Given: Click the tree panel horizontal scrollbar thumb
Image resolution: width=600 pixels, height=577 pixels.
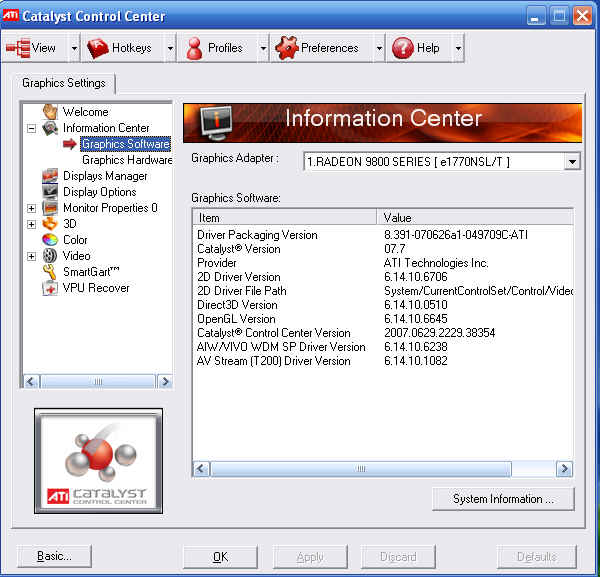Looking at the screenshot, I should [x=98, y=381].
